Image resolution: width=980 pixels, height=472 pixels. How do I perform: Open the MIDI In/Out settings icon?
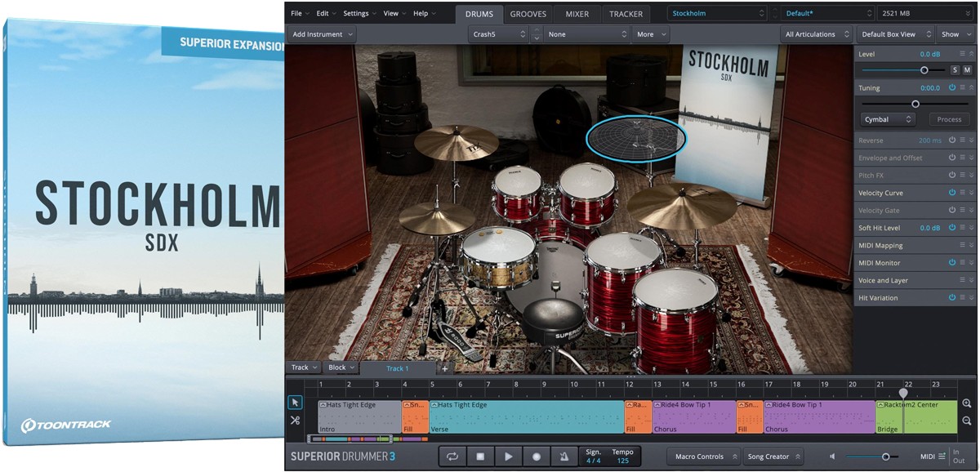tap(942, 456)
